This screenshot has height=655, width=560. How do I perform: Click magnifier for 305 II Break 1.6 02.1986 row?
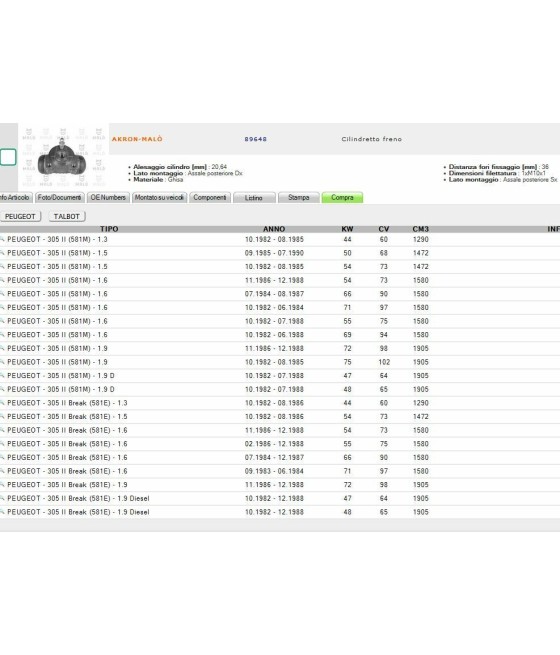(x=2, y=443)
